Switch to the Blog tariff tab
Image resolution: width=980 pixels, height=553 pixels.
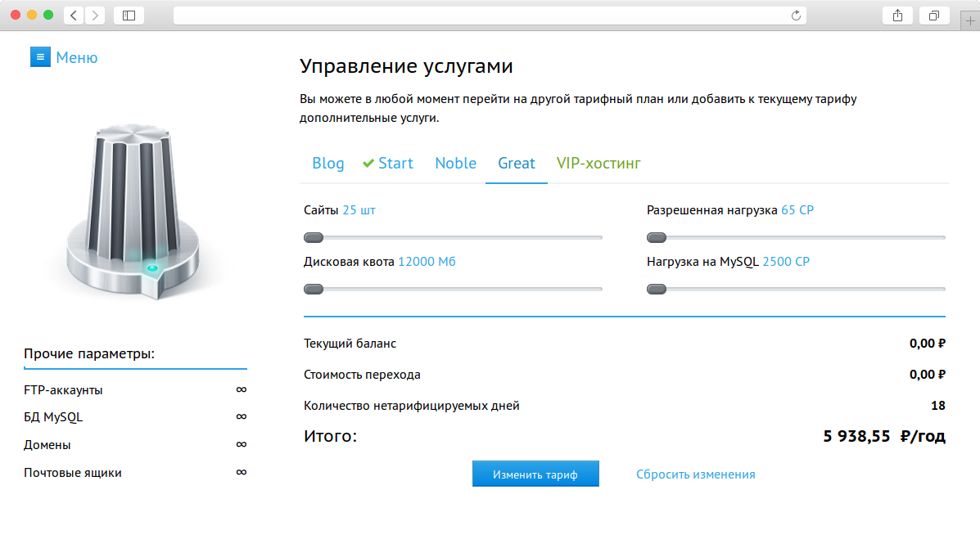point(328,163)
